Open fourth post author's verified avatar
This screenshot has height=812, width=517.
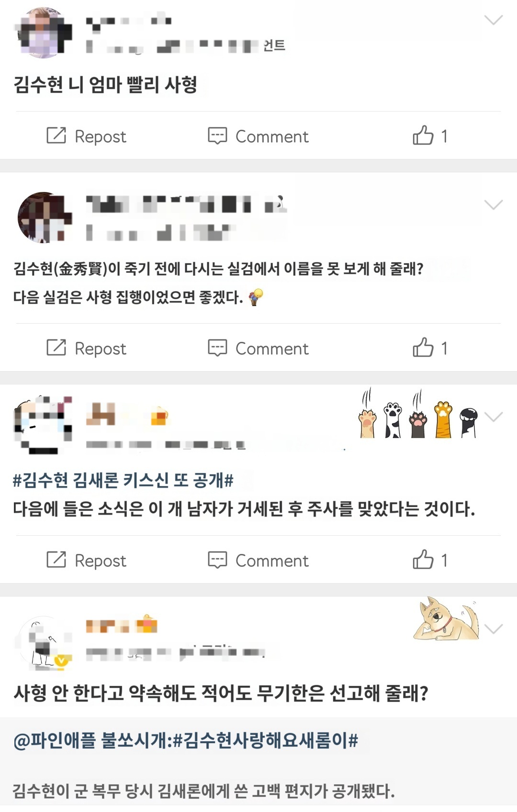(x=44, y=642)
